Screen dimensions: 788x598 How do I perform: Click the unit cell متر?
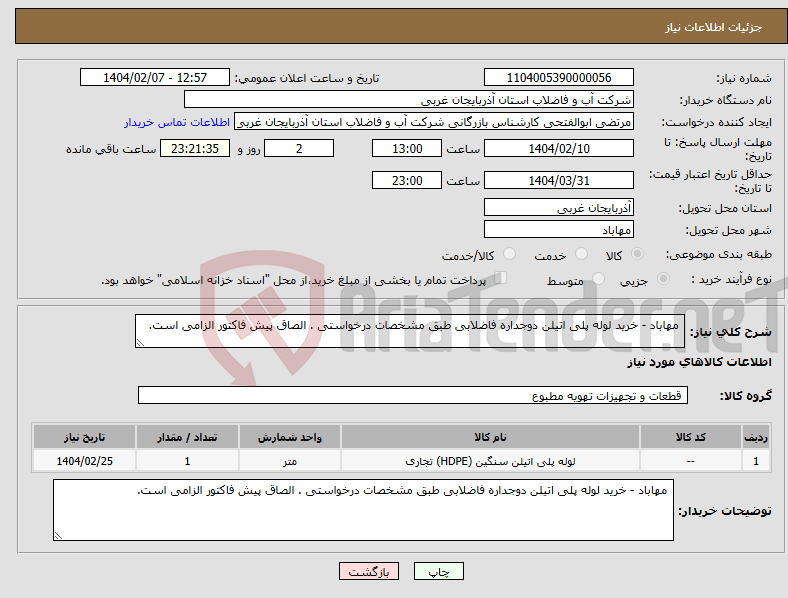pos(290,461)
